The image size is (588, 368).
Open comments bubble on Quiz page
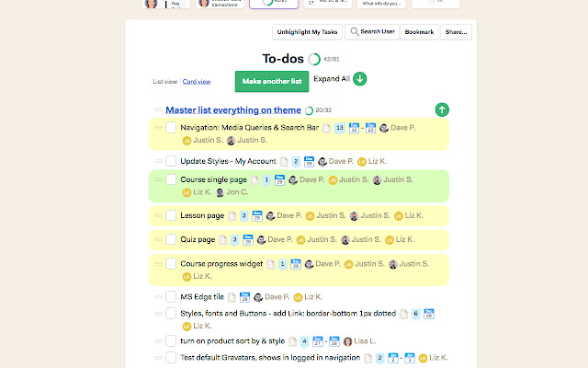tap(235, 239)
